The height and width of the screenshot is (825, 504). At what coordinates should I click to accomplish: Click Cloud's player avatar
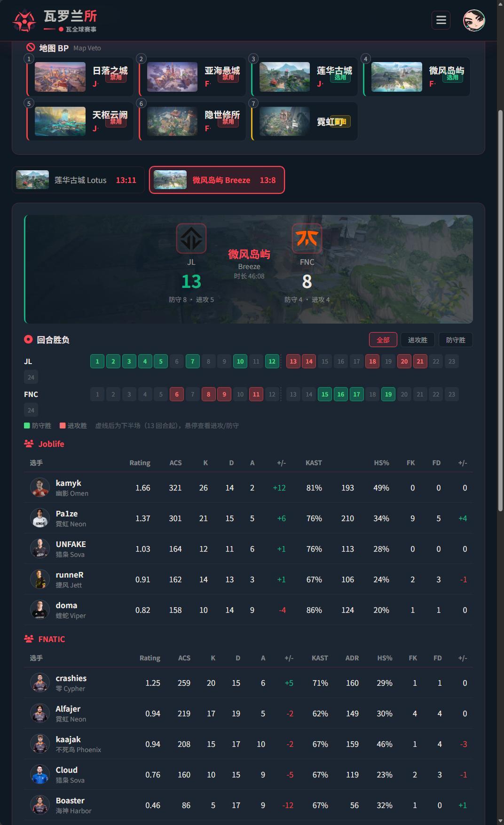click(x=40, y=774)
